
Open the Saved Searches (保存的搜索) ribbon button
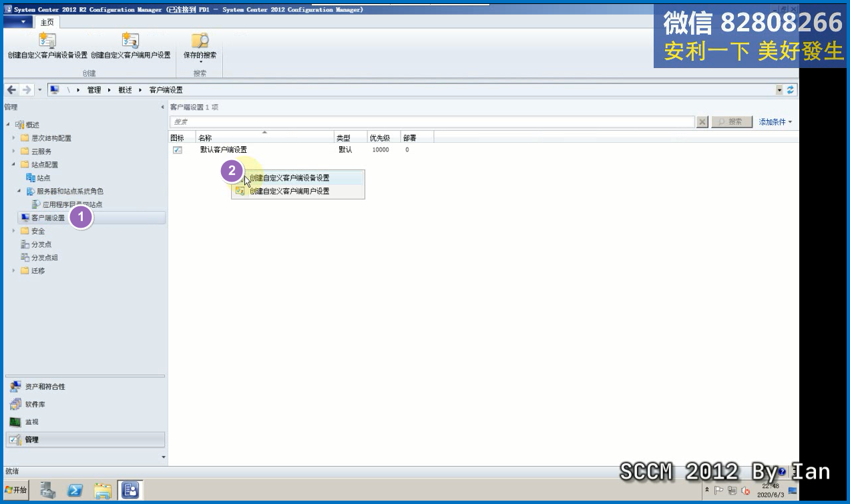click(200, 47)
